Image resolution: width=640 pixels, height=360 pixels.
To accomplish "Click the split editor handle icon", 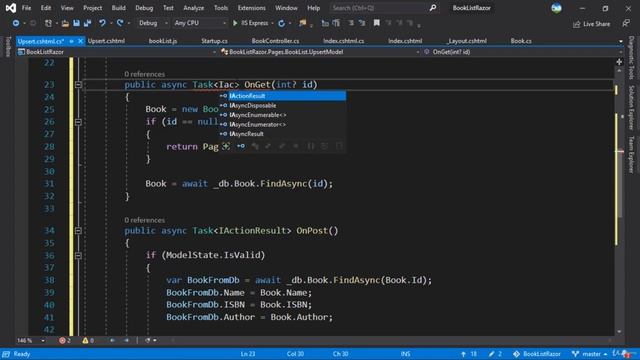I will [x=619, y=62].
